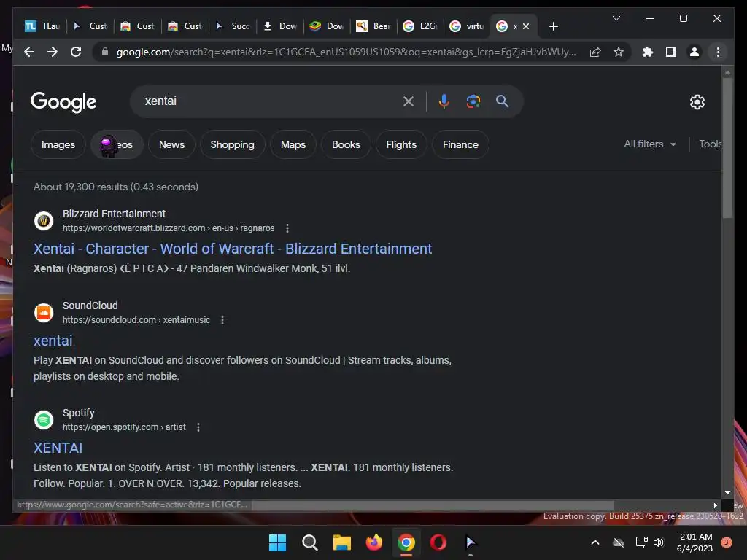
Task: Click horizontal scrollbar thumb at bottom
Action: click(433, 505)
